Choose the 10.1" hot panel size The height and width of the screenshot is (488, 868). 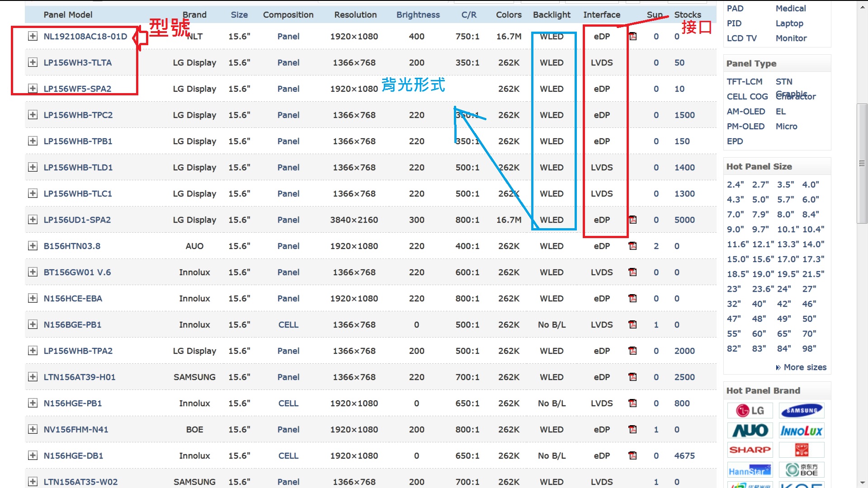[x=788, y=230]
